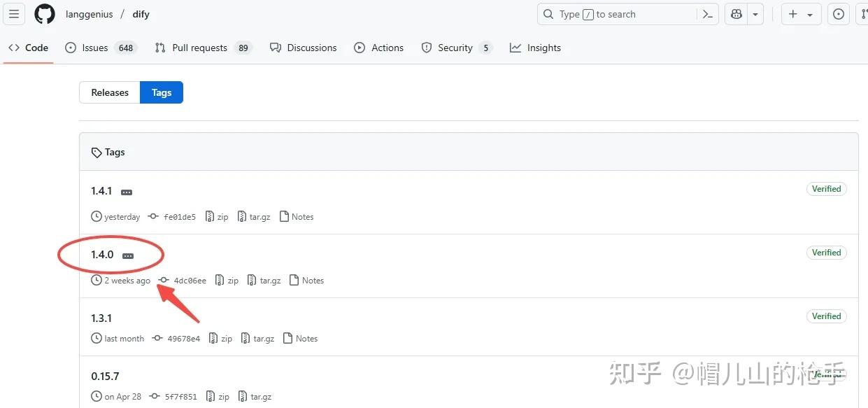
Task: Click the GitHub logo
Action: [44, 14]
